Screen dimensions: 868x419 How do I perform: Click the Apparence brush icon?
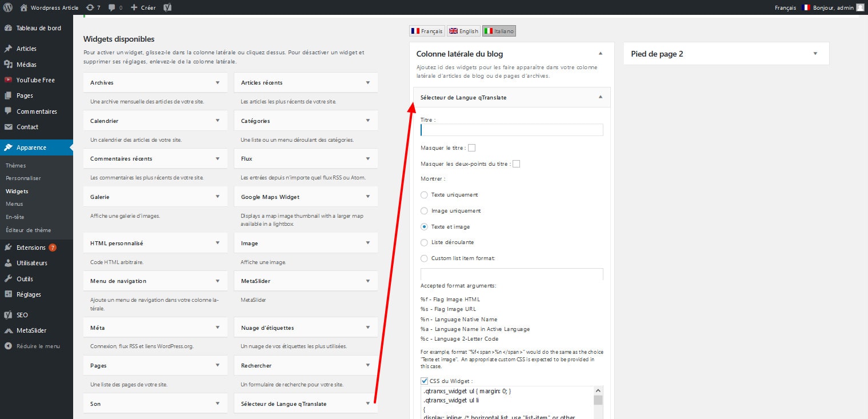(8, 147)
